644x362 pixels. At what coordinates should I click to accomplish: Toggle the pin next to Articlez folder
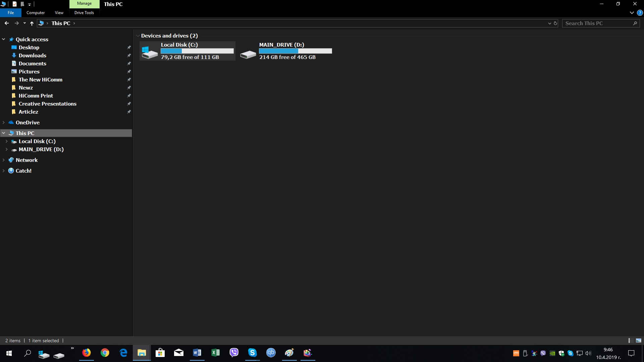tap(129, 112)
